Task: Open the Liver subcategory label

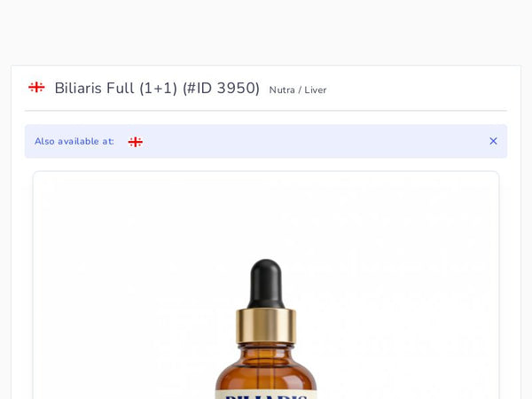Action: (315, 90)
